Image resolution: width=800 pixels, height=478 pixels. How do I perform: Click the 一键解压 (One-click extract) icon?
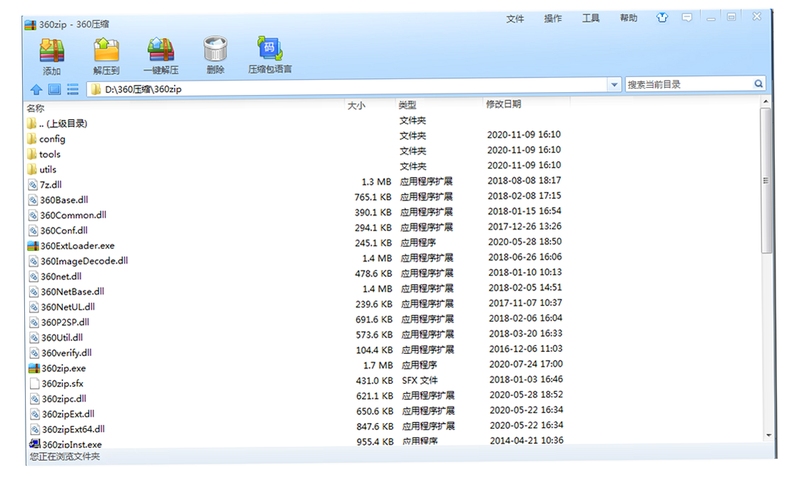[x=161, y=49]
